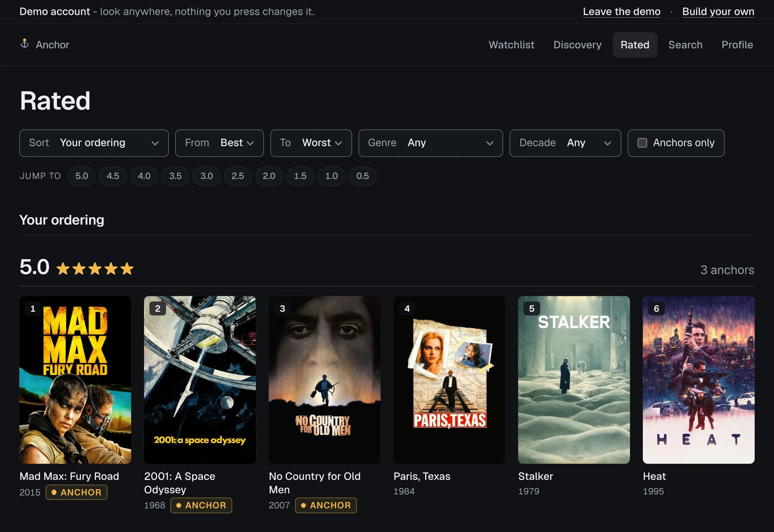Open the Mad Max: Fury Road poster
Screen dimensions: 774x532
[75, 380]
